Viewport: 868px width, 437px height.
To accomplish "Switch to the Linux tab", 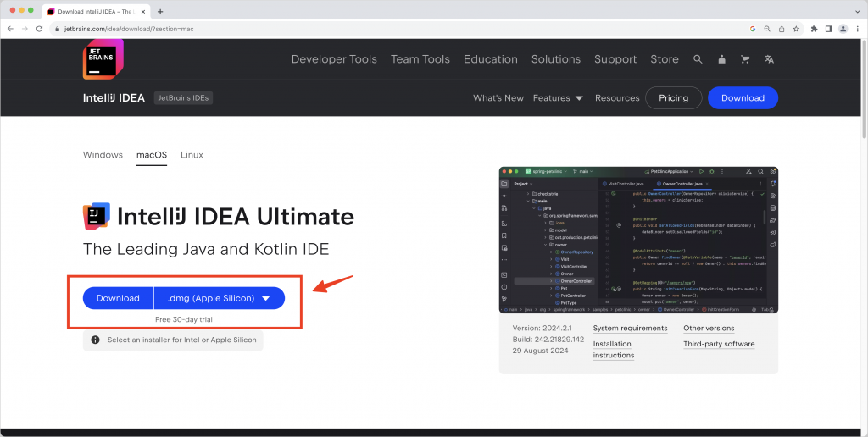I will [x=192, y=155].
